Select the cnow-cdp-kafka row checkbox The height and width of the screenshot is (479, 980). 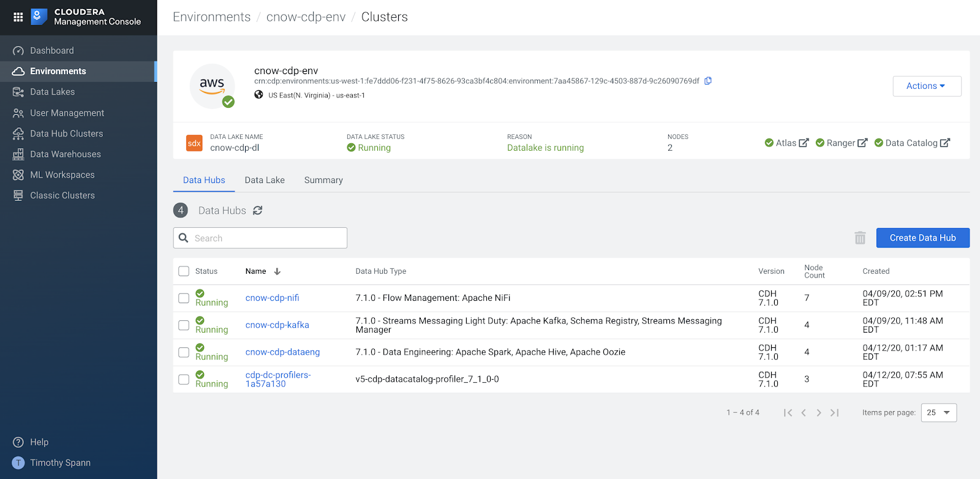pyautogui.click(x=184, y=325)
